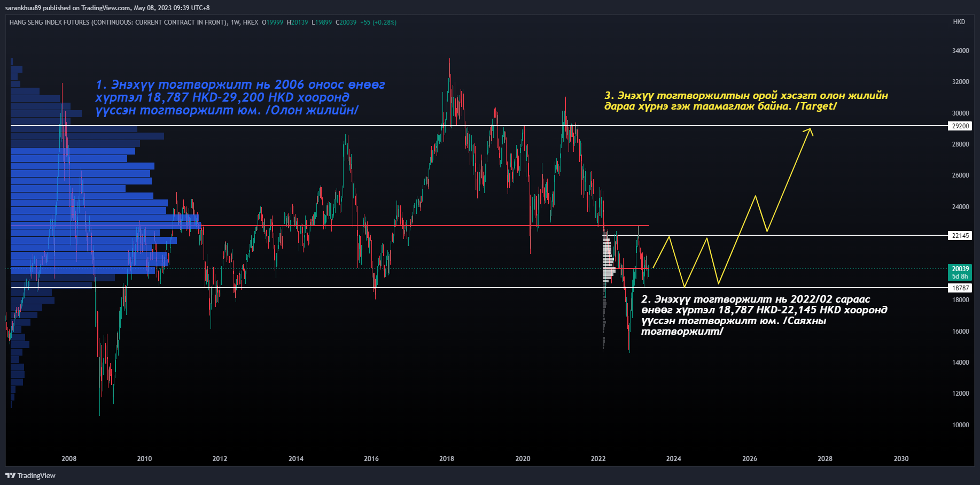
Task: Select the red horizontal resistance line
Action: (427, 226)
